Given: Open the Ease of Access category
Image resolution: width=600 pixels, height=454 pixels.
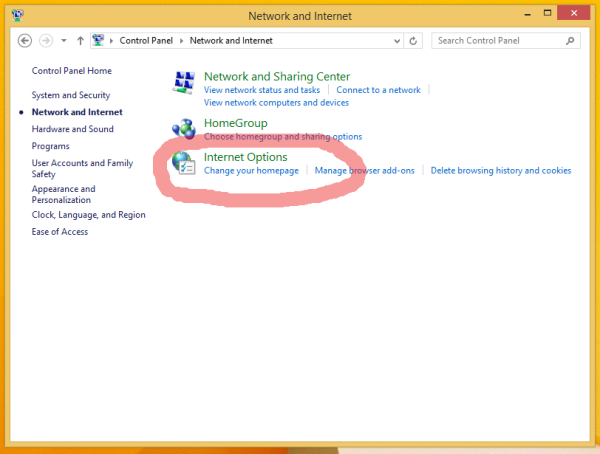Looking at the screenshot, I should click(x=60, y=232).
